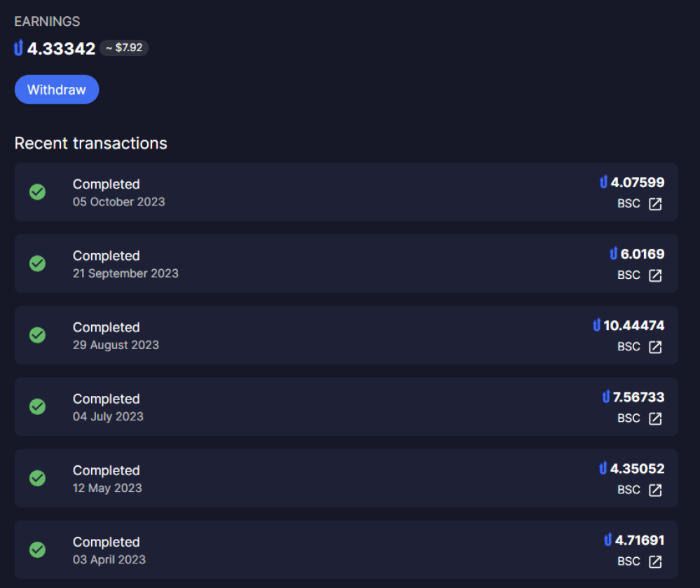Image resolution: width=700 pixels, height=588 pixels.
Task: Open external link for 05 October 2023 transaction
Action: tap(655, 204)
